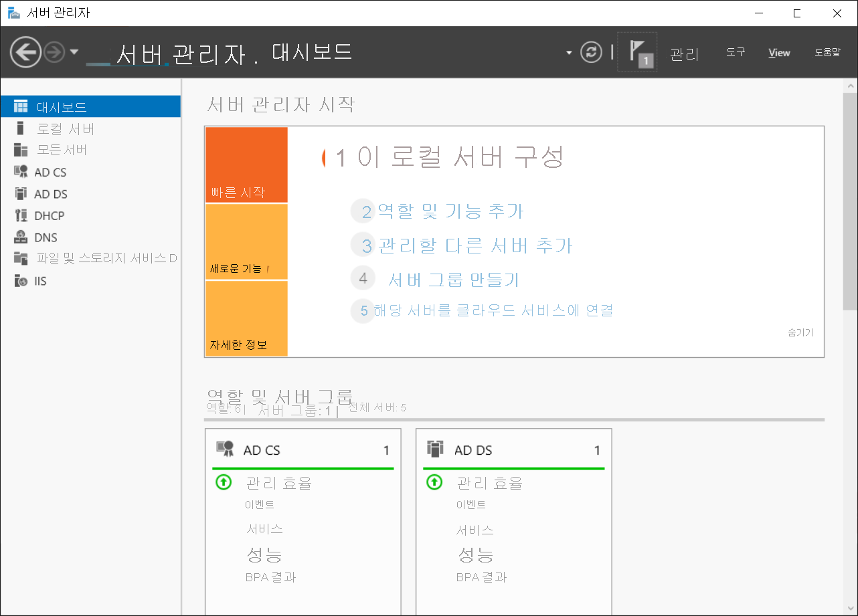The width and height of the screenshot is (858, 616).
Task: Hide the welcome panel with 숨기기
Action: pos(801,332)
